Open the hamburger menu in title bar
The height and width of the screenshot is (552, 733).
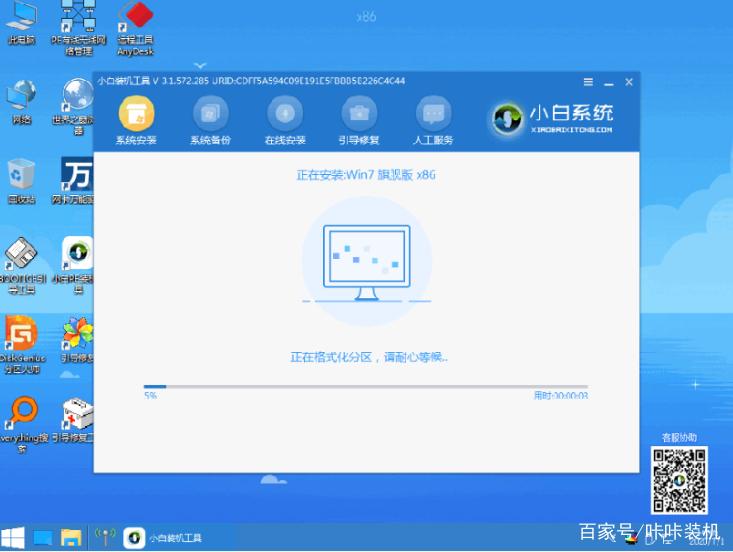click(x=588, y=82)
